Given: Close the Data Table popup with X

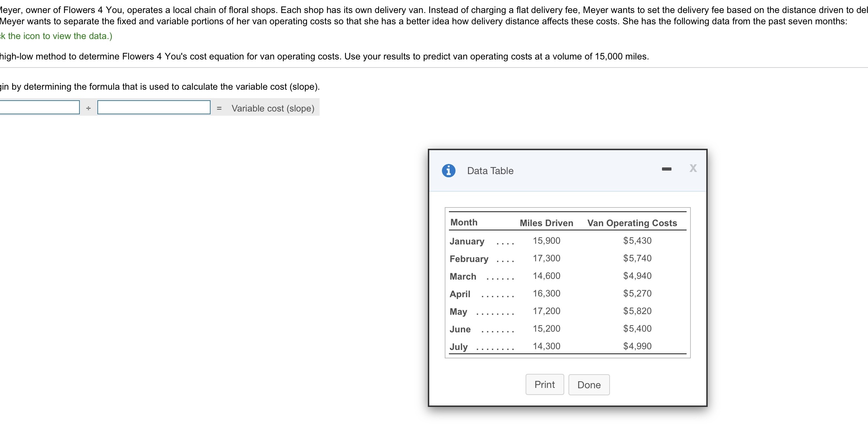Looking at the screenshot, I should 693,168.
